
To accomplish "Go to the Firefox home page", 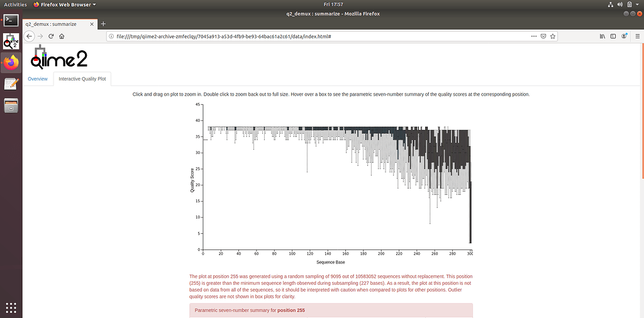I will [61, 36].
